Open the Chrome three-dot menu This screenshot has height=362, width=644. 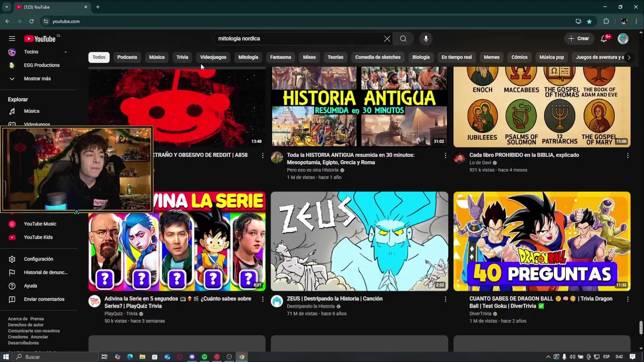[x=636, y=21]
